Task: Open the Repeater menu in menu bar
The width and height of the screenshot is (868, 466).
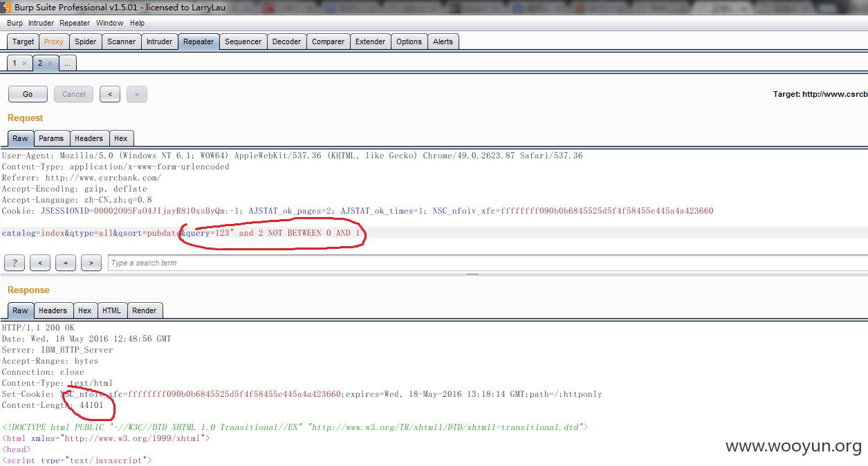Action: click(x=75, y=23)
